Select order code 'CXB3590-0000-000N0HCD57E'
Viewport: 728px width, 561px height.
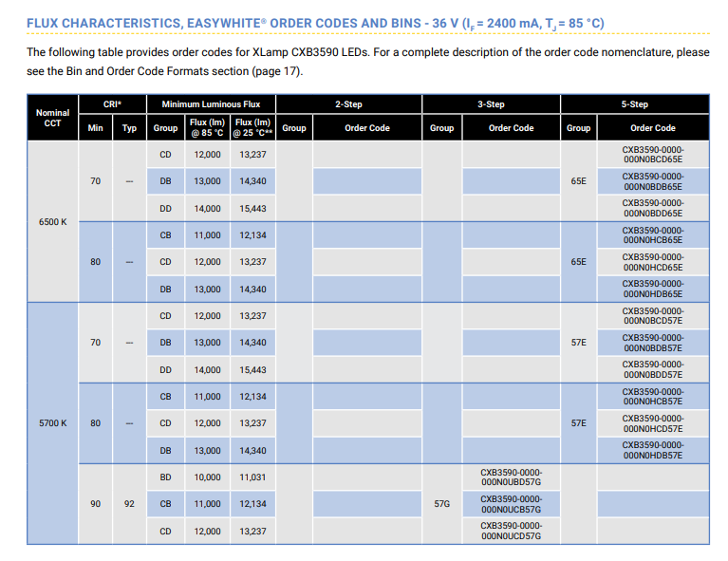(x=653, y=423)
